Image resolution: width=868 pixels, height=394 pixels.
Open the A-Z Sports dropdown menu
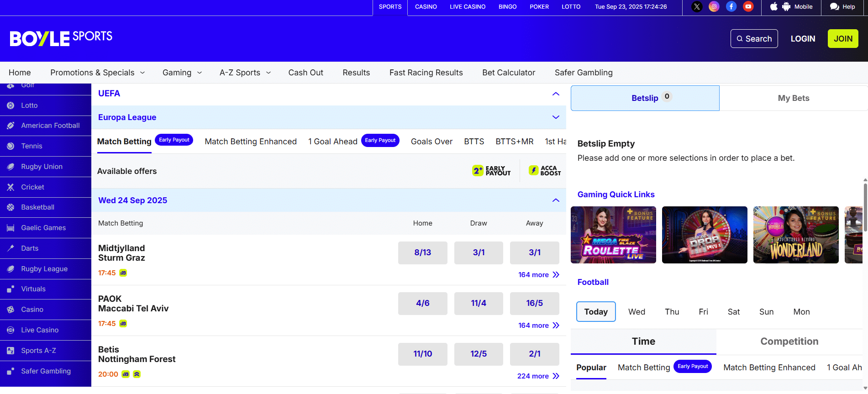(245, 73)
